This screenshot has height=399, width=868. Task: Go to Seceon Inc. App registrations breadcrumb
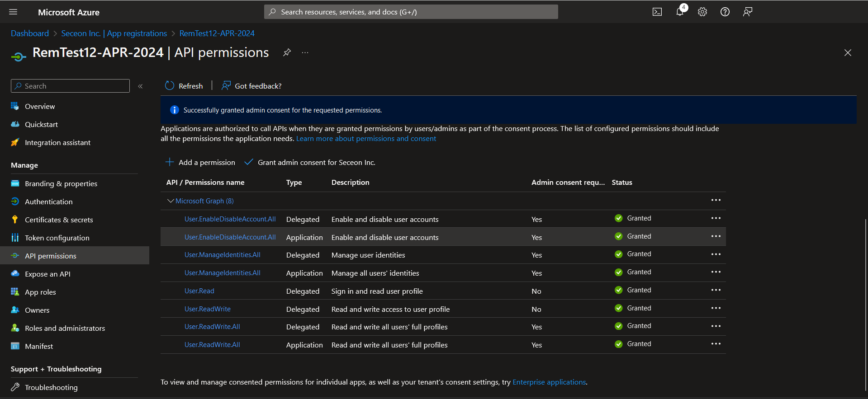click(x=114, y=33)
